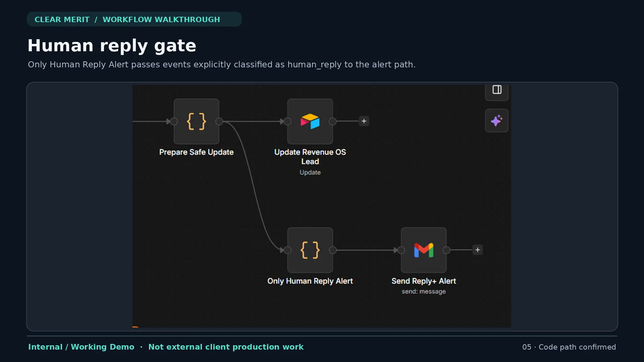The image size is (644, 362).
Task: Click the output connector of Prepare Safe Update
Action: point(219,121)
